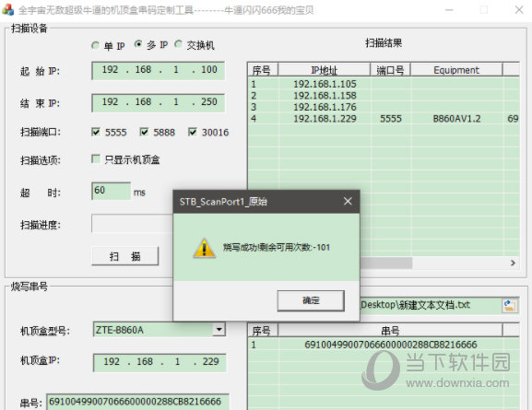Enable the 只显示机顶盒 checkbox
This screenshot has height=410, width=532.
pyautogui.click(x=96, y=158)
